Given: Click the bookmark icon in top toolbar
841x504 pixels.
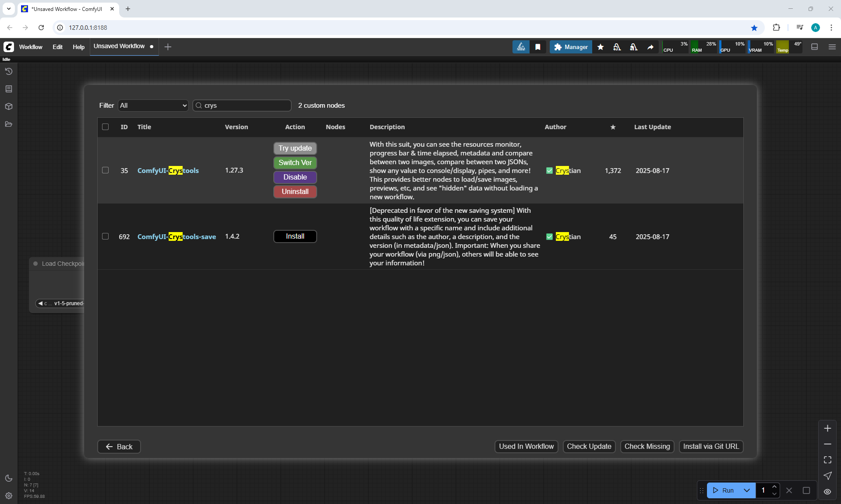Looking at the screenshot, I should [538, 47].
